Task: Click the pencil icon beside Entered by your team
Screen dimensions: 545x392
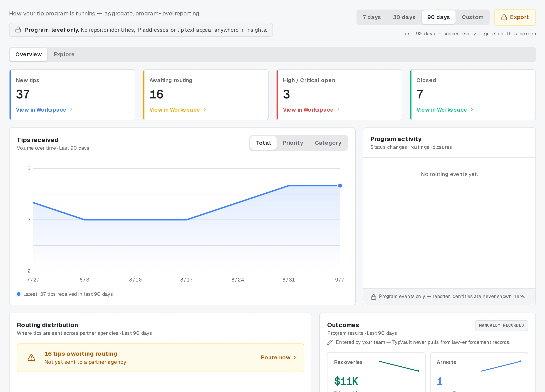Action: click(330, 342)
